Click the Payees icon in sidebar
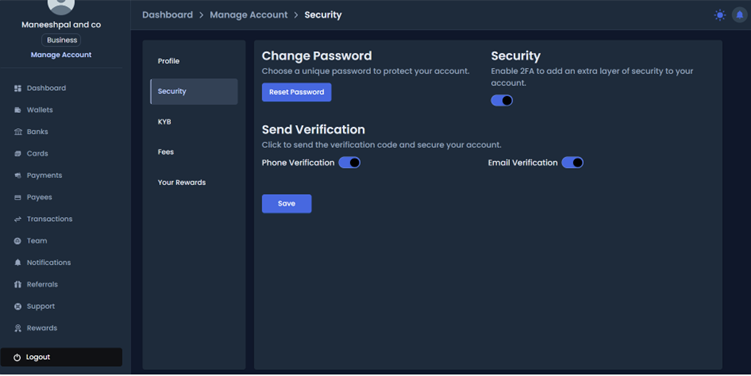The height and width of the screenshot is (376, 751). click(18, 197)
